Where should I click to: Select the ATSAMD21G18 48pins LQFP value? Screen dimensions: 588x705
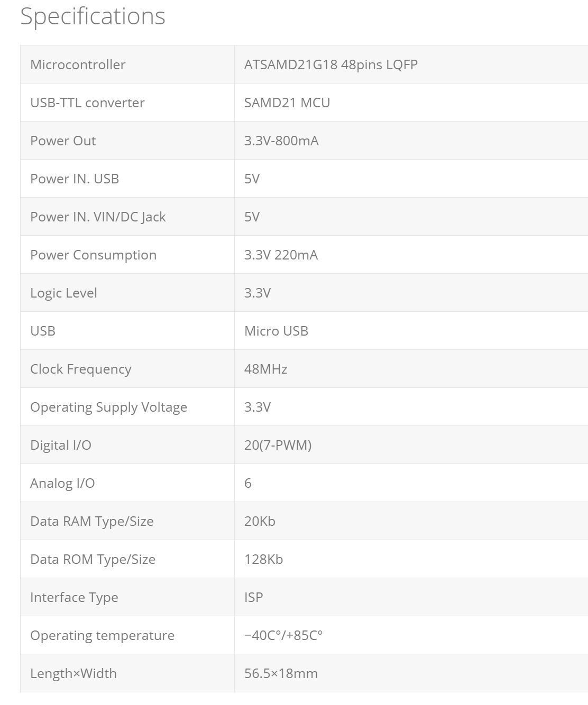pyautogui.click(x=330, y=64)
